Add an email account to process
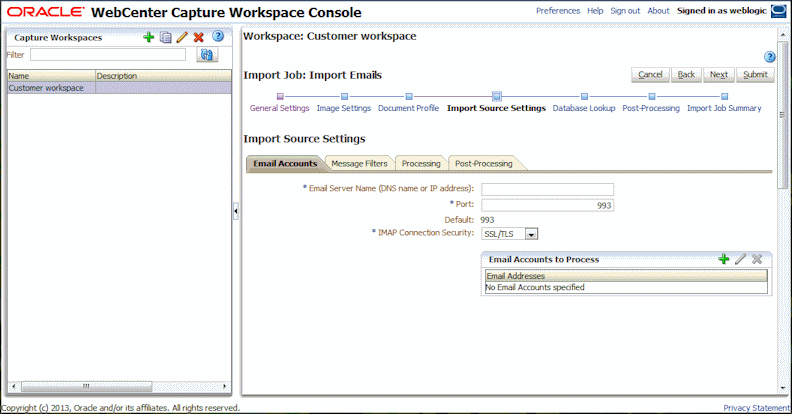 [723, 259]
